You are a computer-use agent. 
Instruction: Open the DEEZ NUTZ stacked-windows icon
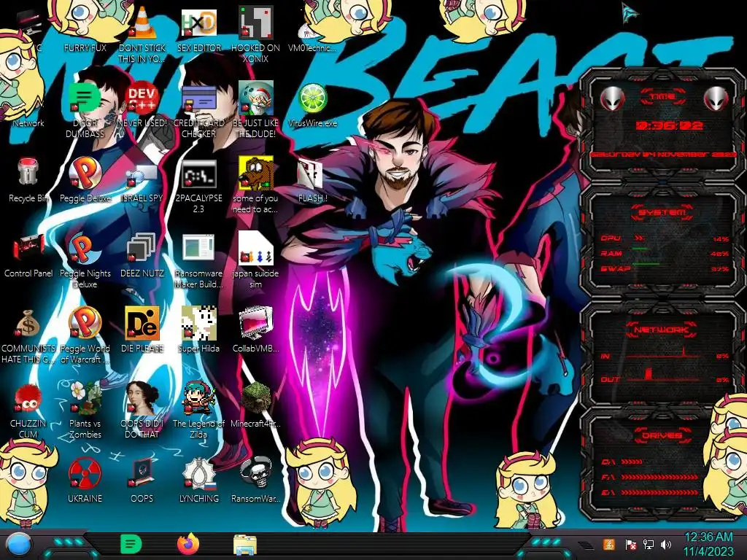[142, 248]
